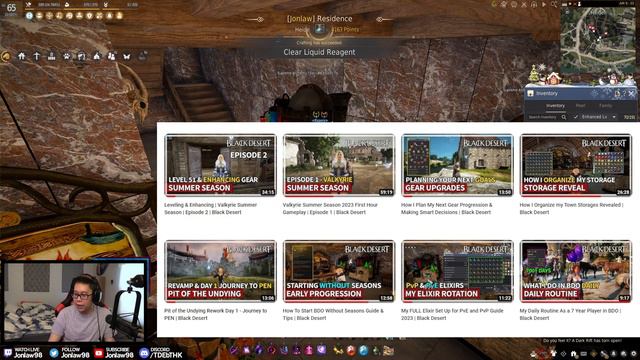This screenshot has width=640, height=360.
Task: Toggle the Enhanced Lv sort checkbox
Action: (576, 117)
